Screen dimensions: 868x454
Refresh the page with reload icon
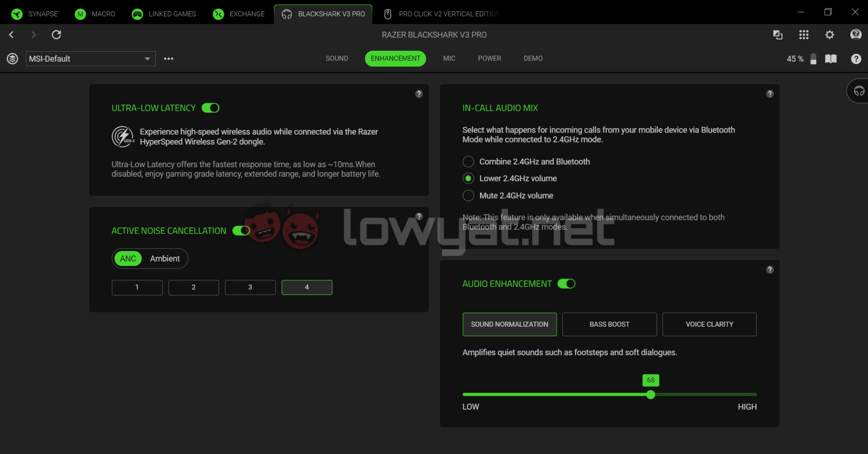(56, 35)
